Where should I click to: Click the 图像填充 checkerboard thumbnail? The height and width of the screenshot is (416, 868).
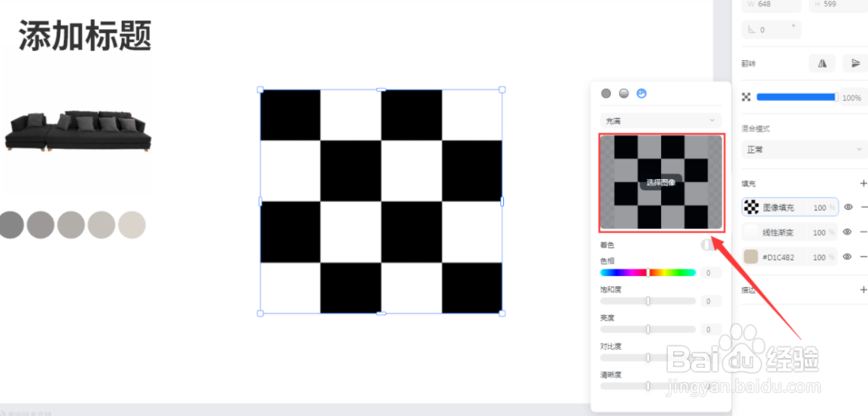click(751, 207)
